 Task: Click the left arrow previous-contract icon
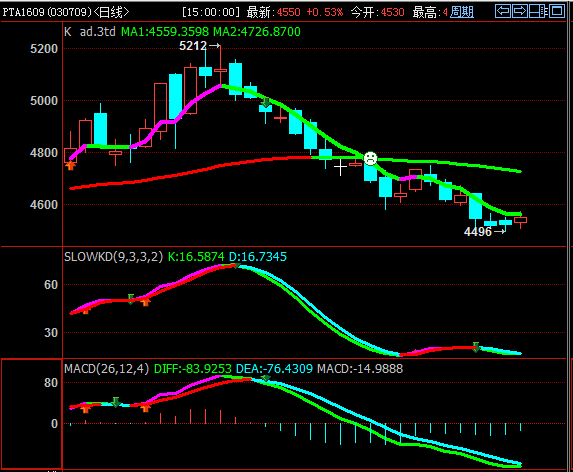click(503, 11)
